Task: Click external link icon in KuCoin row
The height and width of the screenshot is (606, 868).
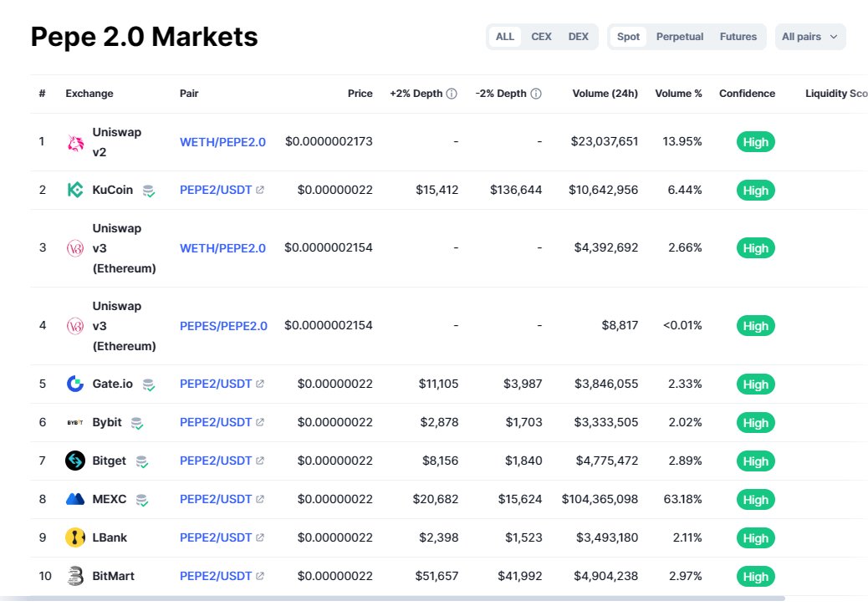Action: pos(260,190)
